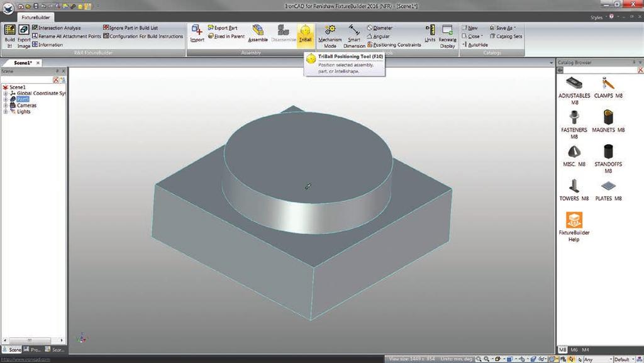This screenshot has height=363, width=644.
Task: Open TOWERS M8 catalog
Action: click(x=574, y=190)
